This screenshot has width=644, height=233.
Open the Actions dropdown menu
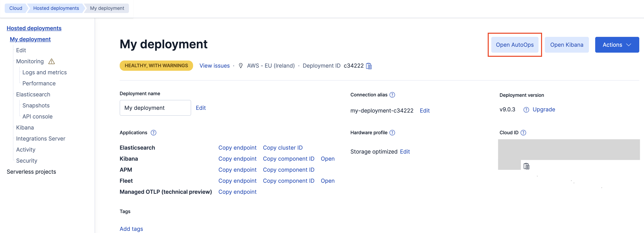tap(617, 45)
